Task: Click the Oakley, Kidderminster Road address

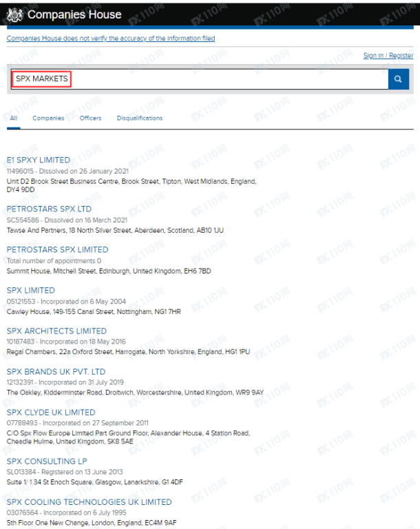Action: [135, 393]
